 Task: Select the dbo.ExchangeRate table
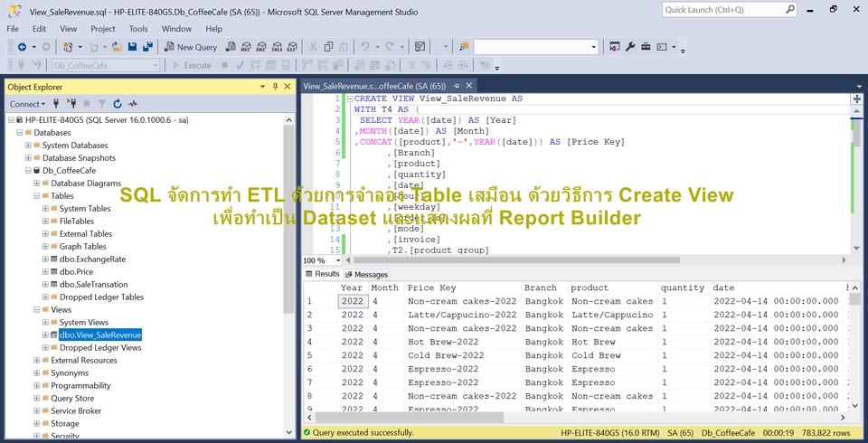pos(92,259)
